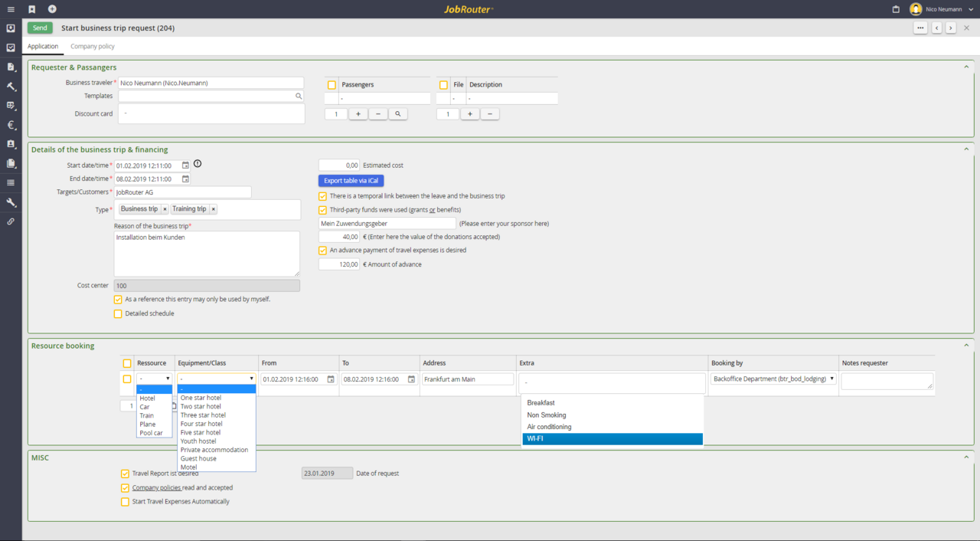This screenshot has height=541, width=980.
Task: Collapse the Requester & Passangers section
Action: (x=966, y=67)
